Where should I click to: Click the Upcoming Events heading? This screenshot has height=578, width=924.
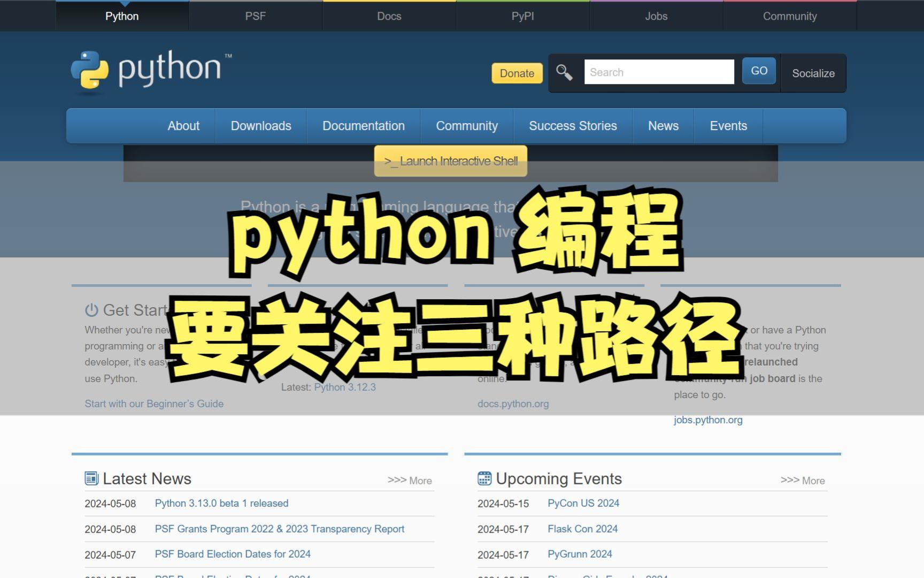pos(559,478)
